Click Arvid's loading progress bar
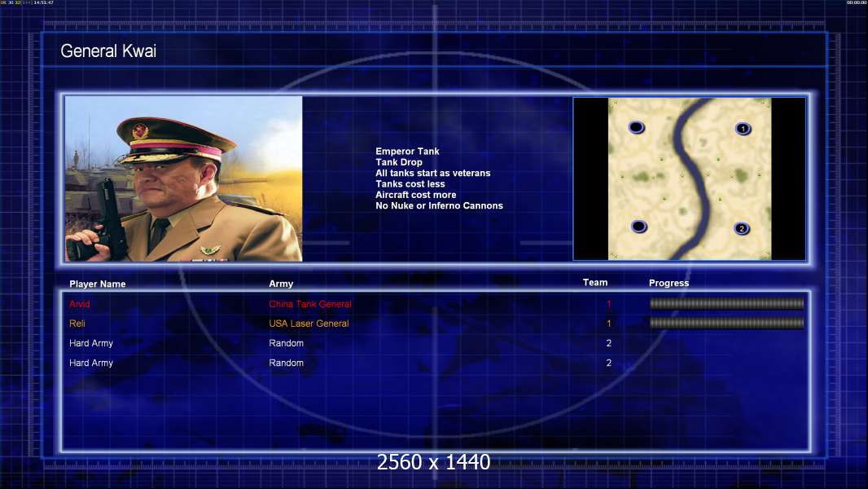 tap(726, 303)
